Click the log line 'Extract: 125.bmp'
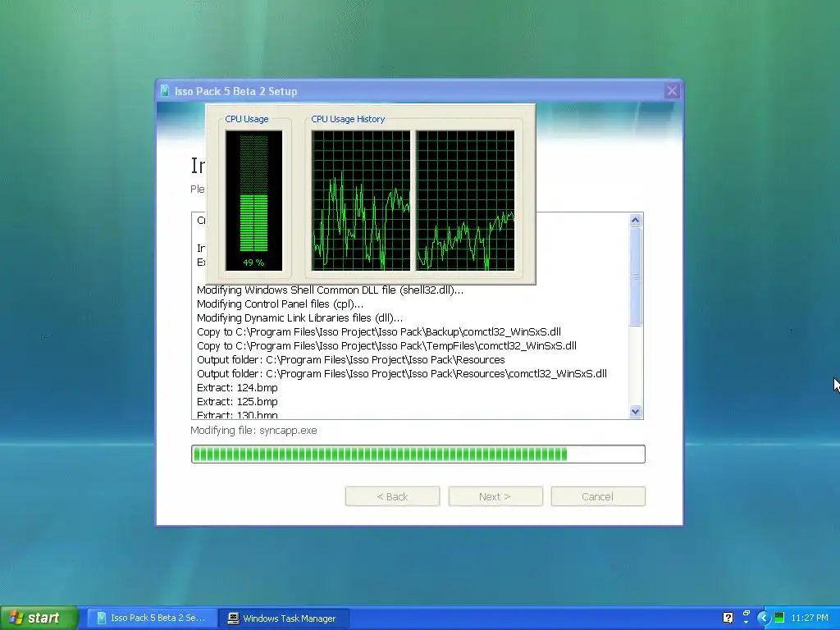 pos(237,401)
